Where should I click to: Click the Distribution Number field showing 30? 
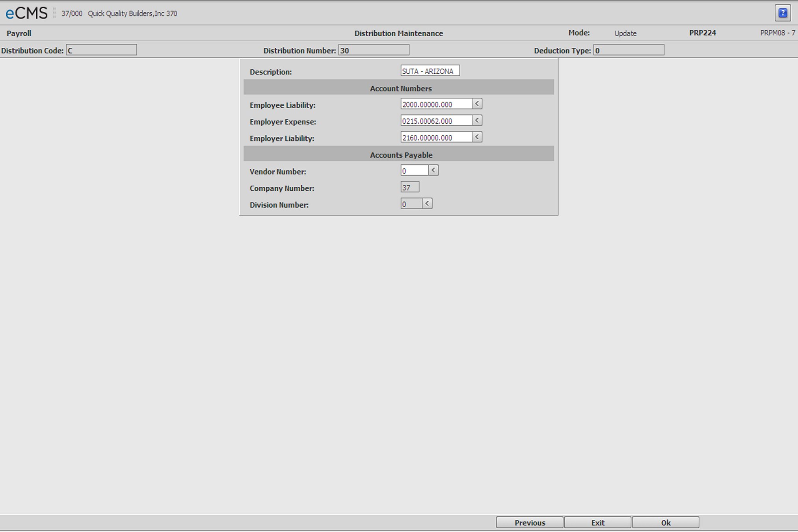374,50
